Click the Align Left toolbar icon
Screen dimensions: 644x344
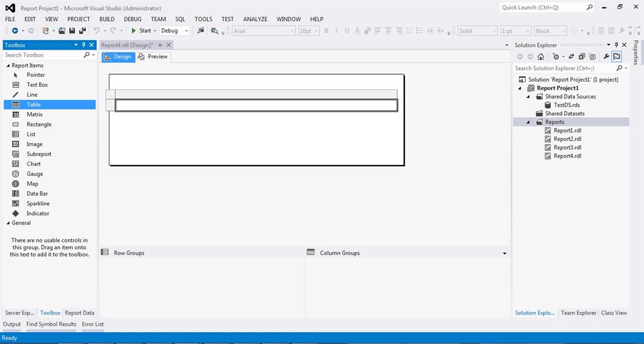tap(378, 31)
